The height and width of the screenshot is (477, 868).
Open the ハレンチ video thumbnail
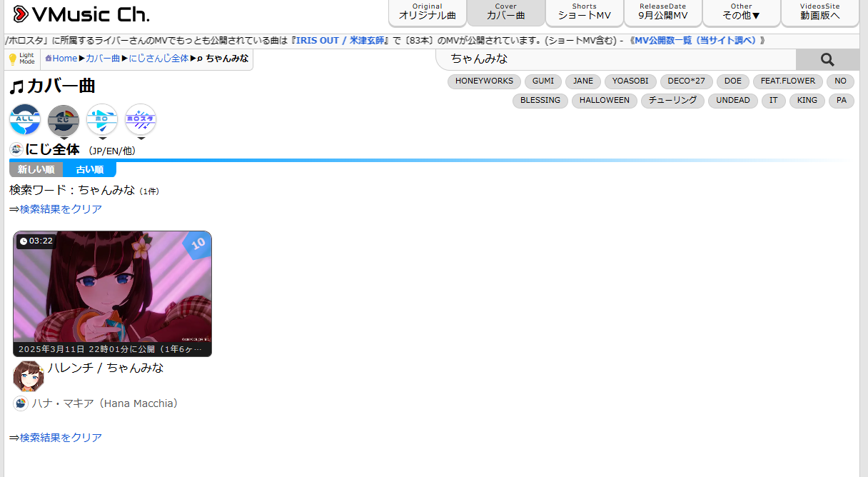point(112,293)
